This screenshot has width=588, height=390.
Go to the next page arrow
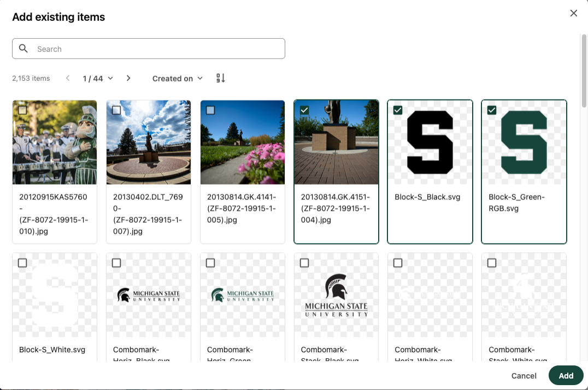coord(128,78)
